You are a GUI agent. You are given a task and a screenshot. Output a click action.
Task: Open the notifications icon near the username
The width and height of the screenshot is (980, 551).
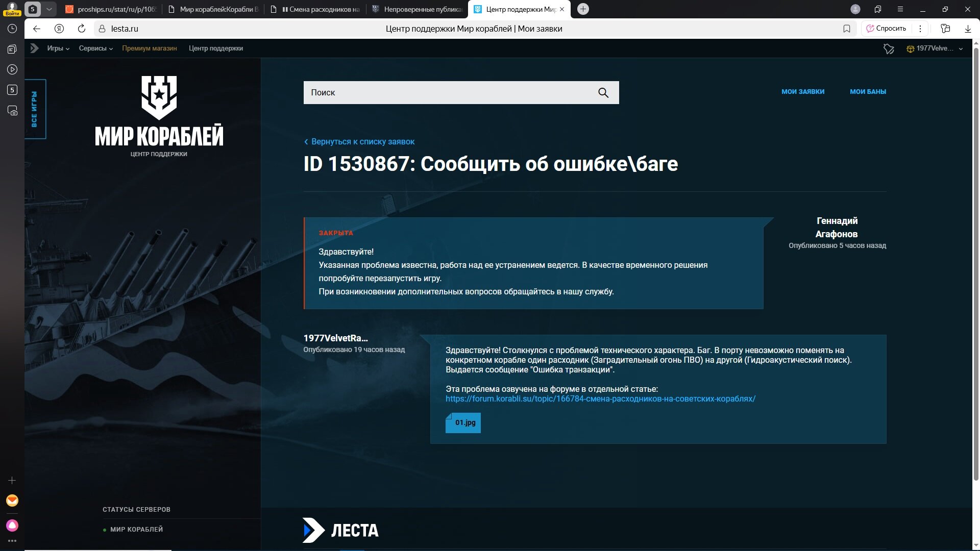point(889,48)
